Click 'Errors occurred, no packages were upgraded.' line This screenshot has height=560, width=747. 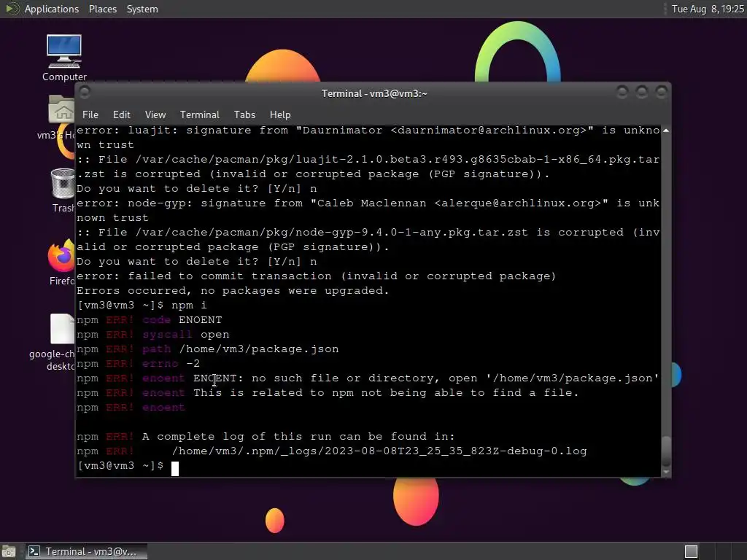pos(233,290)
